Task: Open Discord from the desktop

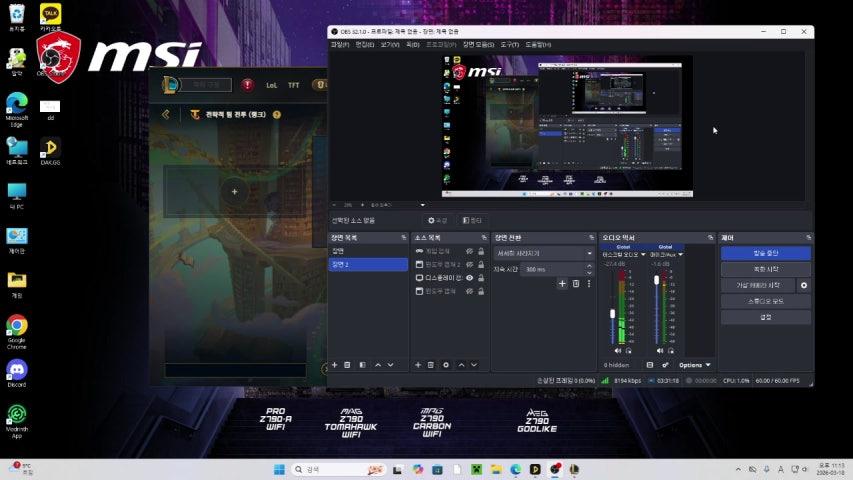Action: tap(16, 371)
